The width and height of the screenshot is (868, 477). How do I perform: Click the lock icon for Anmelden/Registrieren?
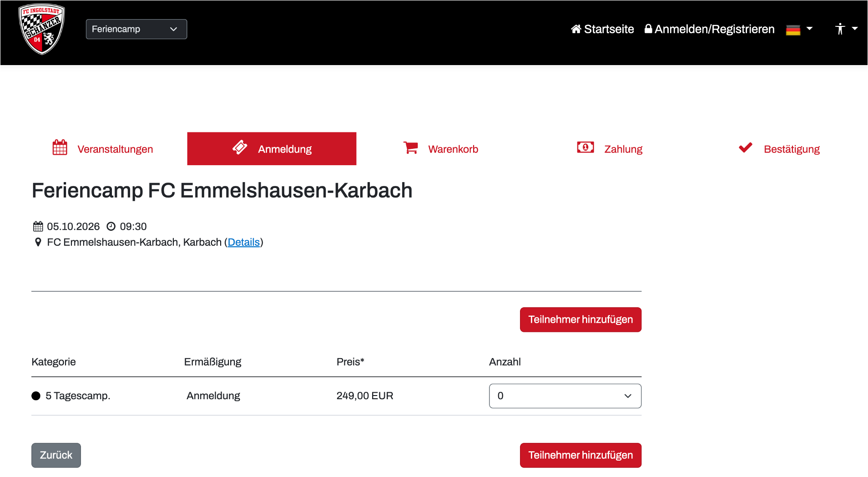point(648,29)
